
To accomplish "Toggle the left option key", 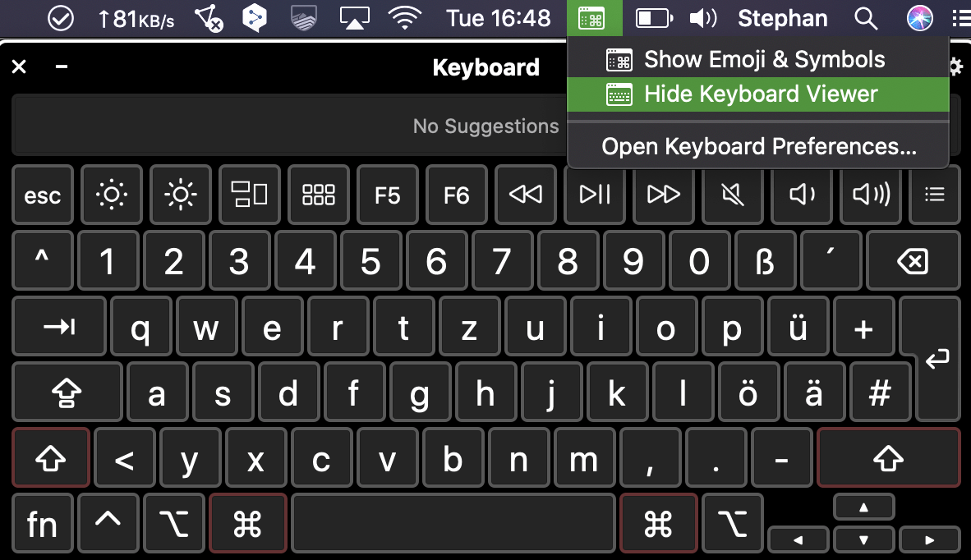I will (x=174, y=524).
